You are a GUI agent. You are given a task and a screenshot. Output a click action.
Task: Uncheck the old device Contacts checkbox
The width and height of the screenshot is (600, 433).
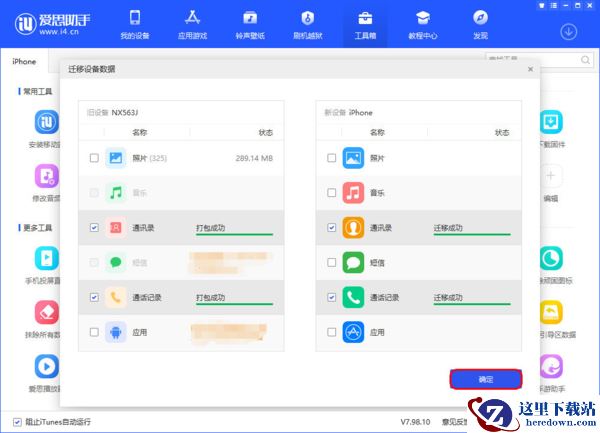pyautogui.click(x=94, y=228)
